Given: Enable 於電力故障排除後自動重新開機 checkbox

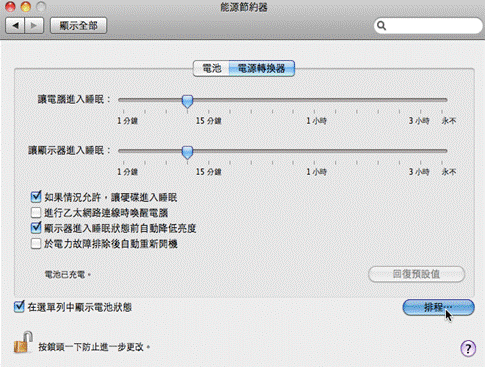Looking at the screenshot, I should coord(36,244).
